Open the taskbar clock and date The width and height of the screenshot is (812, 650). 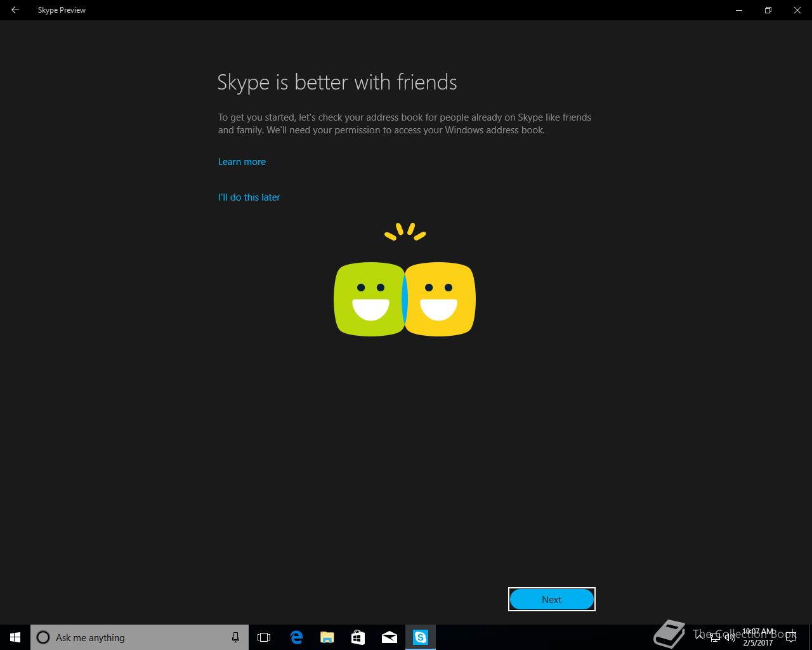click(x=758, y=637)
